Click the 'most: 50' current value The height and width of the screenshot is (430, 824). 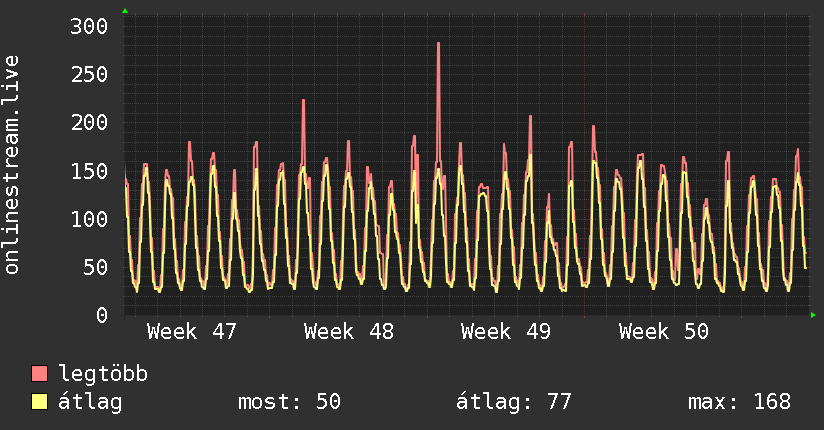(x=289, y=403)
